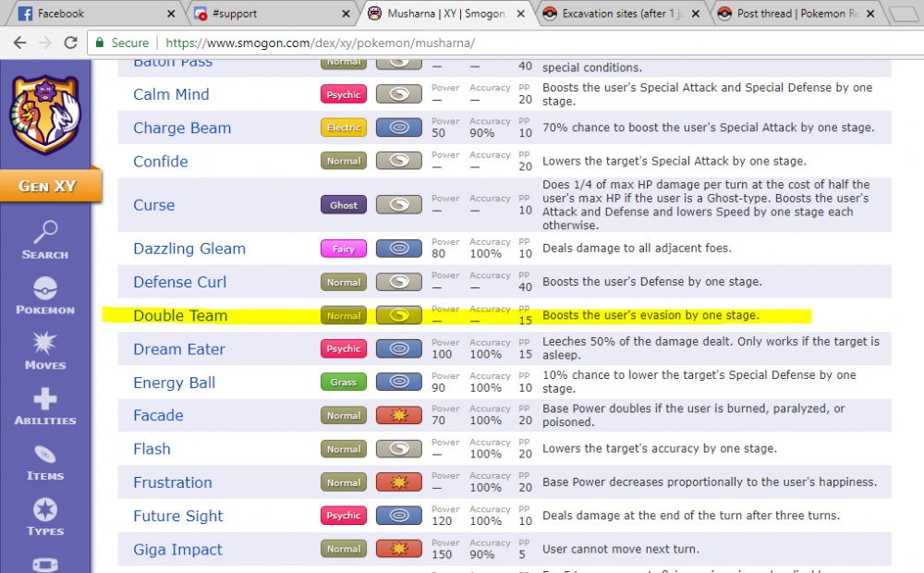Screen dimensions: 924x573
Task: Click the browser reload icon
Action: [x=71, y=43]
